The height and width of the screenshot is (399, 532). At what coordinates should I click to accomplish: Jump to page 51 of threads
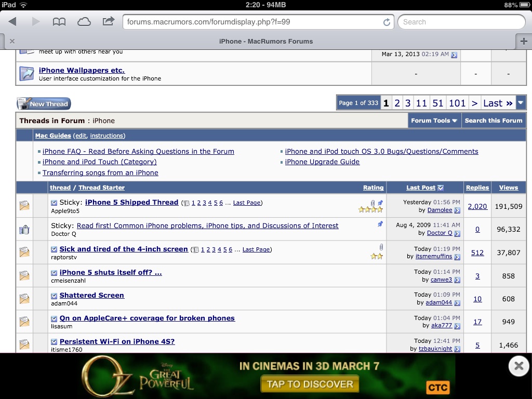click(437, 103)
